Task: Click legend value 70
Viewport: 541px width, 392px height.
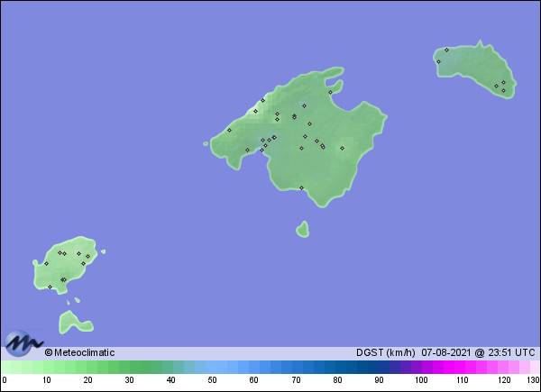Action: click(x=296, y=380)
